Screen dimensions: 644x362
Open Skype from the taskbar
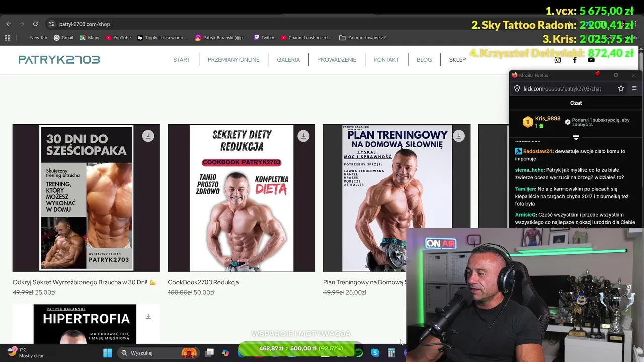click(375, 353)
